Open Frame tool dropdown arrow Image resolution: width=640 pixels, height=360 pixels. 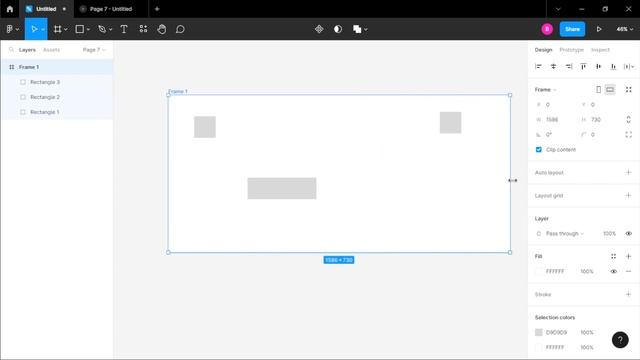[66, 29]
